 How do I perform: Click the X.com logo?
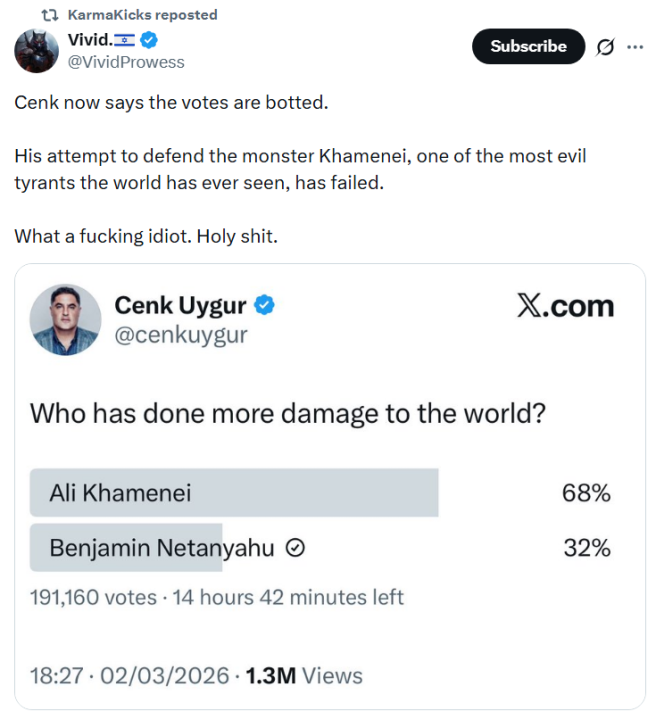pyautogui.click(x=565, y=306)
